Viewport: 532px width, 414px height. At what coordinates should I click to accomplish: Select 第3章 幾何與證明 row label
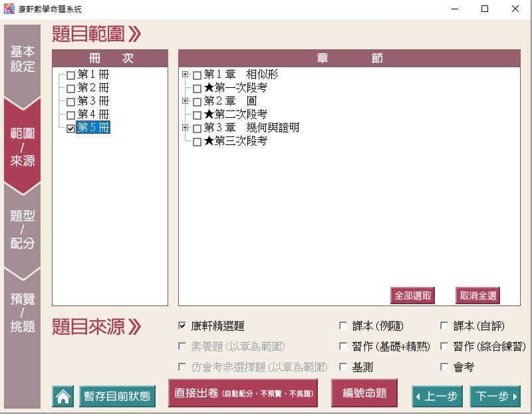(251, 128)
